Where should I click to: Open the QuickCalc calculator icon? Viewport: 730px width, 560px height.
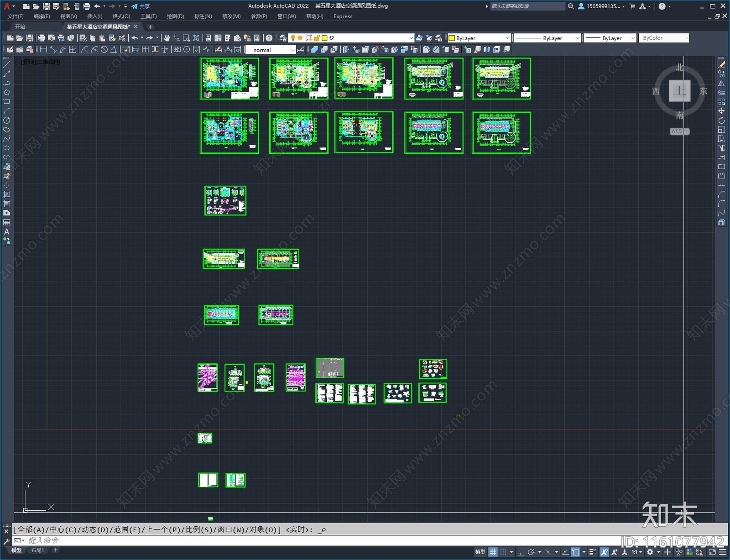click(x=257, y=38)
